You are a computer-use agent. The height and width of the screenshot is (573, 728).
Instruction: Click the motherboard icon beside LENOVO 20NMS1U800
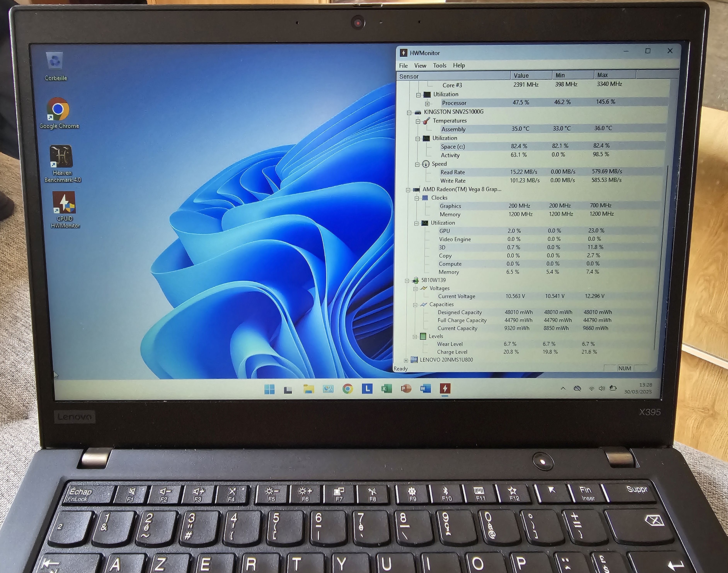click(x=414, y=360)
